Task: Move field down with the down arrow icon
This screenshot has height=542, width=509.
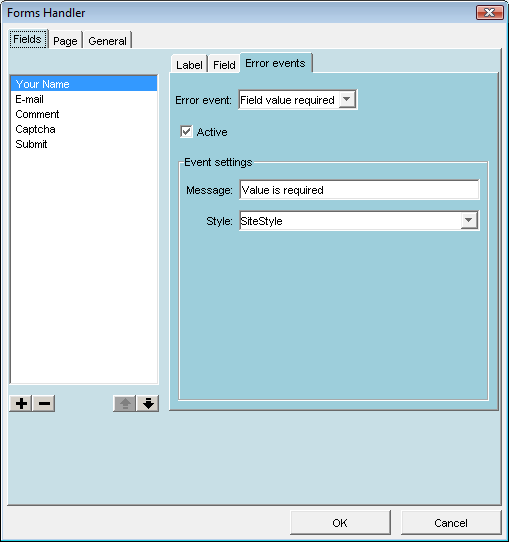Action: [x=148, y=403]
